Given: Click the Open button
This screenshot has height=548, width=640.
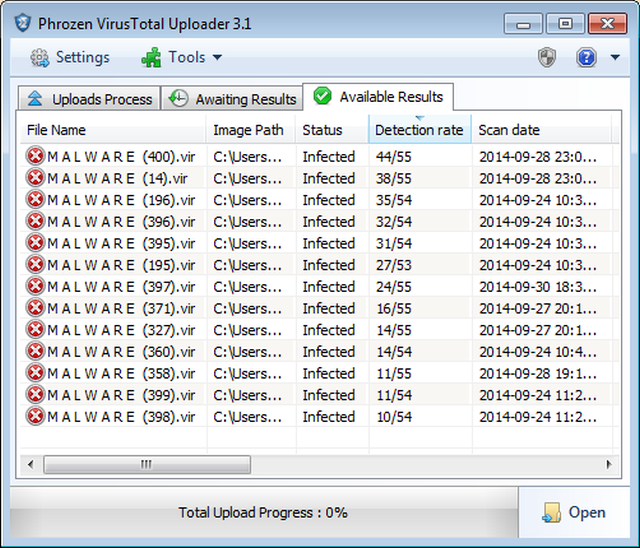Looking at the screenshot, I should [574, 513].
